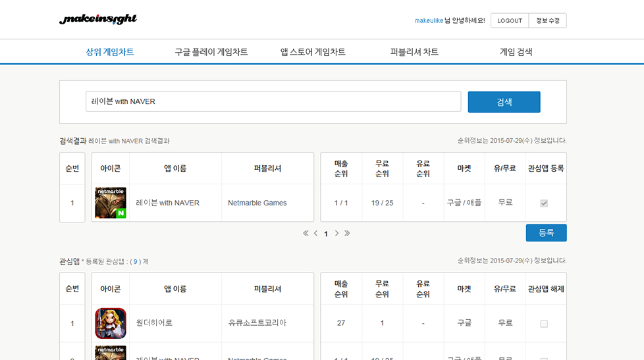
Task: Click 관심앱 등록 column header
Action: (x=546, y=168)
